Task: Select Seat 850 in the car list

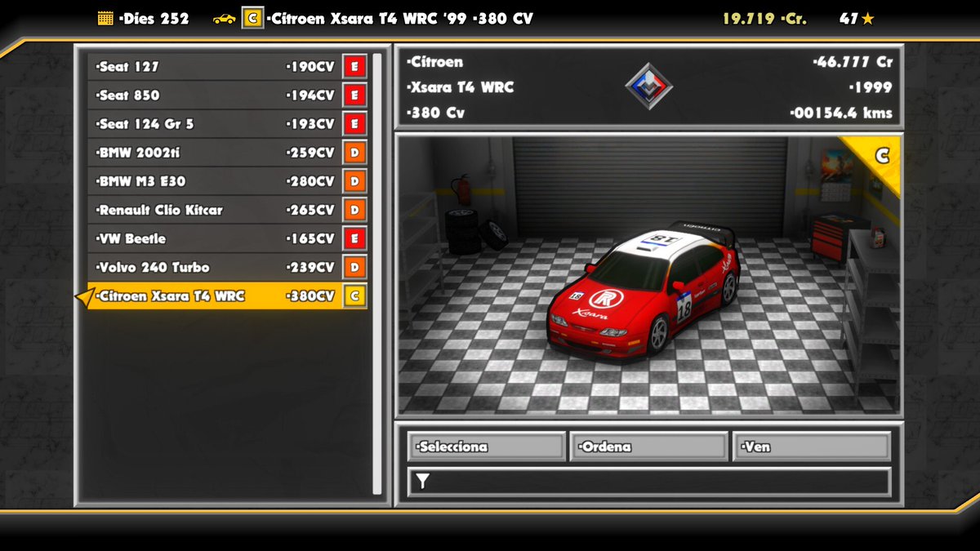Action: (227, 96)
